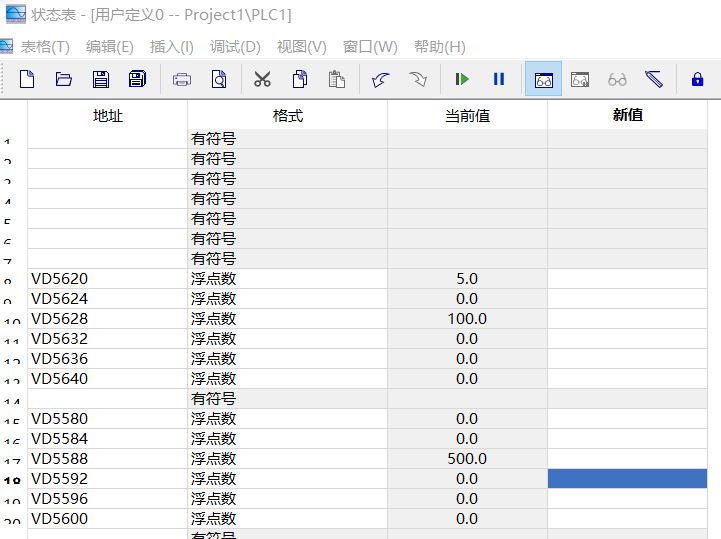The image size is (721, 539).
Task: Select the VD5628 address cell
Action: pyautogui.click(x=108, y=319)
